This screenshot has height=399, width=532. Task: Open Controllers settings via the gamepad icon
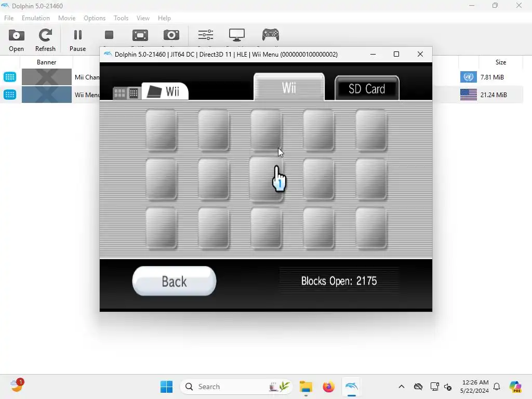[270, 35]
